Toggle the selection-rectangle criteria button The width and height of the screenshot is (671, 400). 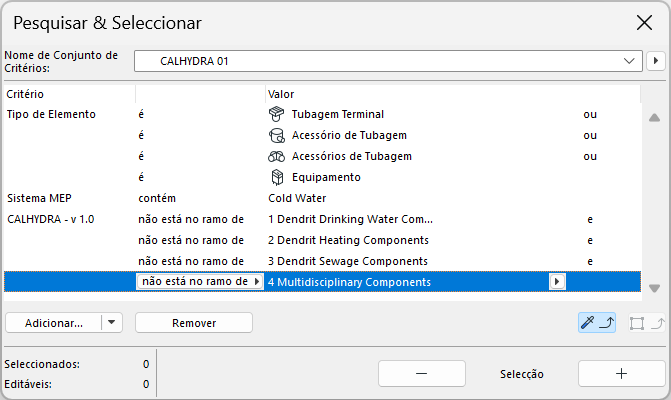[x=646, y=322]
